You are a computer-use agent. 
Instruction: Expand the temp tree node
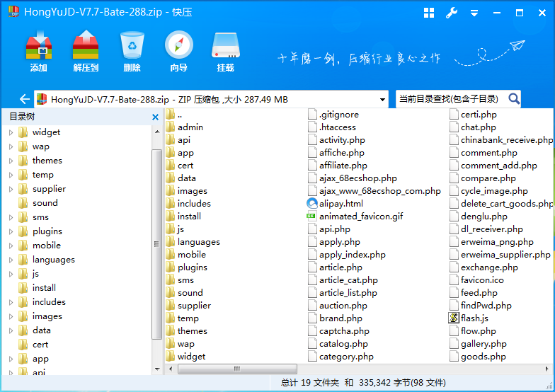coord(11,175)
